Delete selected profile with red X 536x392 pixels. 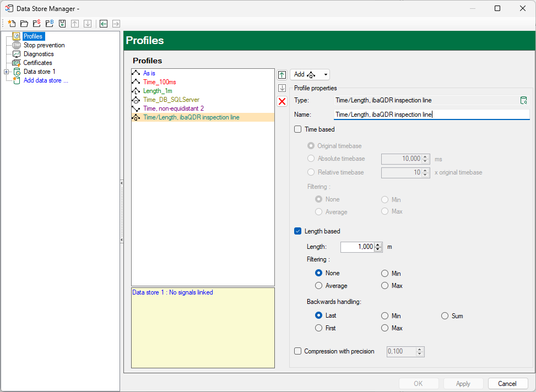tap(282, 101)
